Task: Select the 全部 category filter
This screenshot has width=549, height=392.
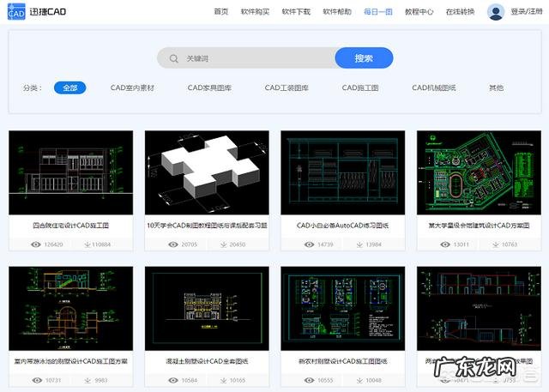Action: [x=69, y=87]
